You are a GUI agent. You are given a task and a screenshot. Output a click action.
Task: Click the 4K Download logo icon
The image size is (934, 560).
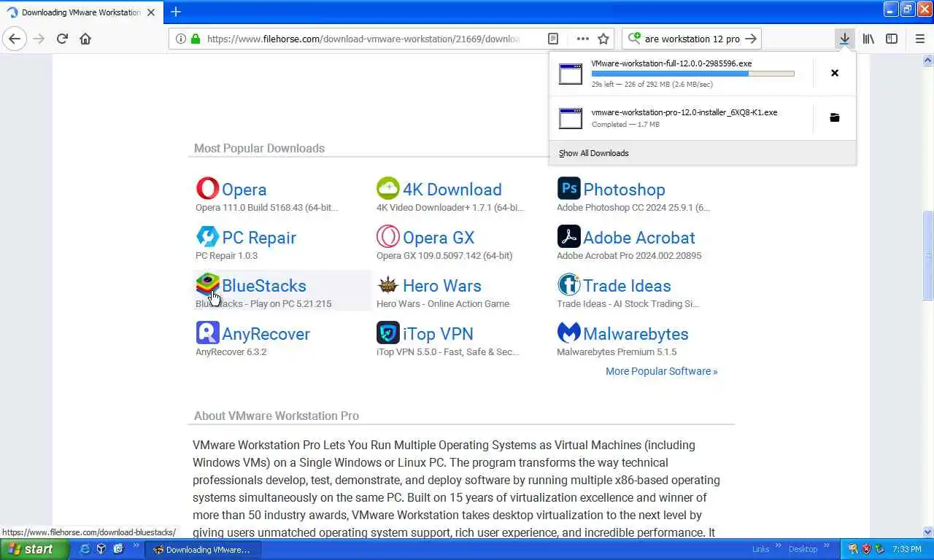tap(388, 189)
